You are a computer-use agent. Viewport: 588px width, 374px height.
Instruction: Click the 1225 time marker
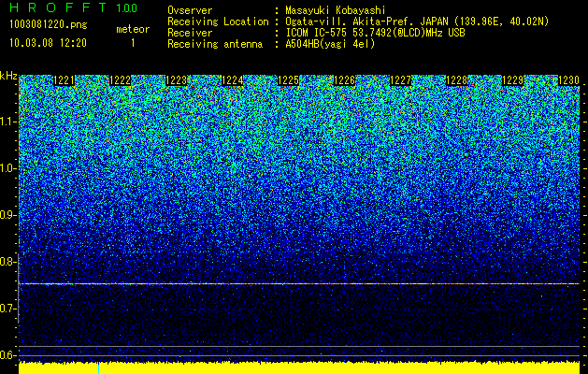(288, 80)
